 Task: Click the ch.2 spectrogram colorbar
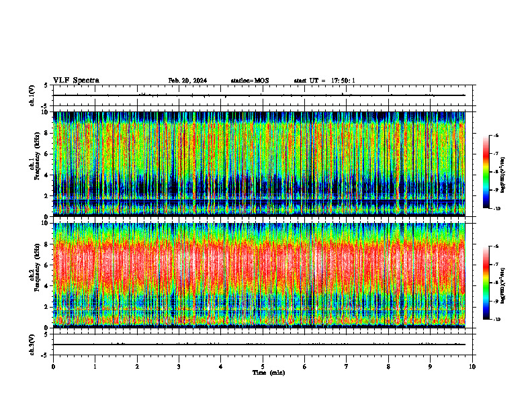coord(486,283)
